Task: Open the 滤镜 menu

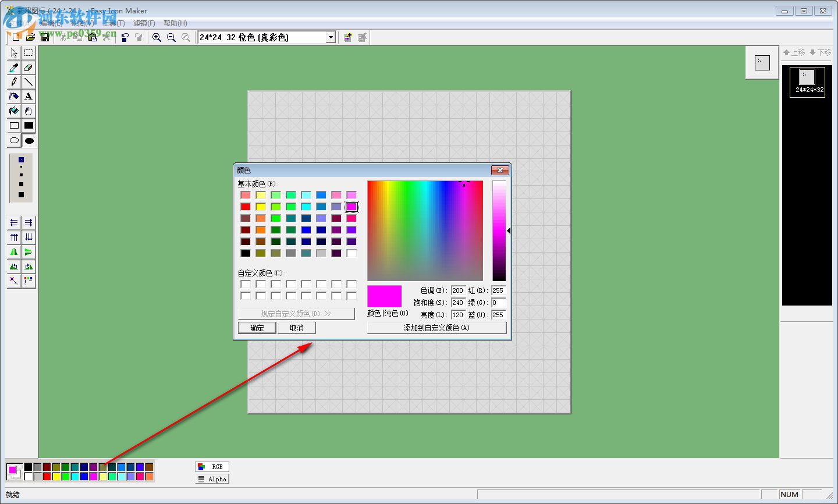Action: click(144, 23)
